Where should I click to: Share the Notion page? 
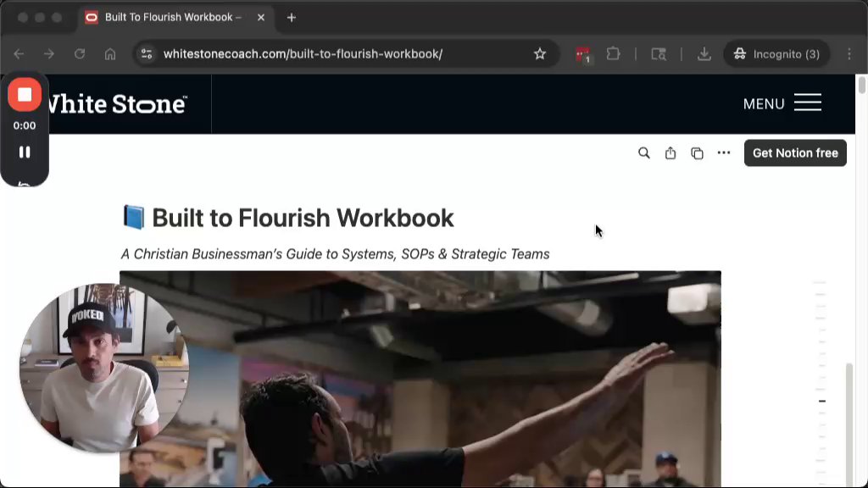point(670,152)
